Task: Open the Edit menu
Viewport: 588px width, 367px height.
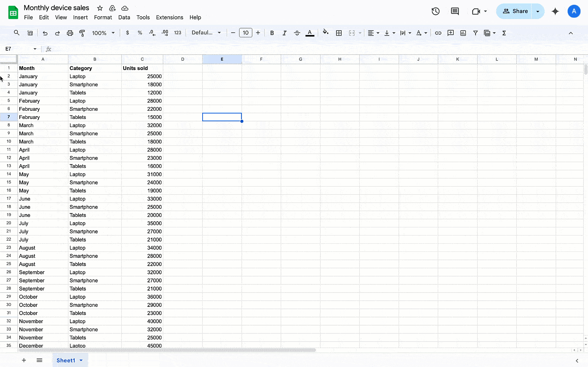Action: point(44,17)
